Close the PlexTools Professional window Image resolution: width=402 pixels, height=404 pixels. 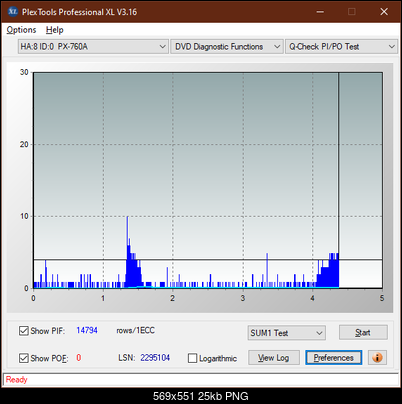point(384,12)
